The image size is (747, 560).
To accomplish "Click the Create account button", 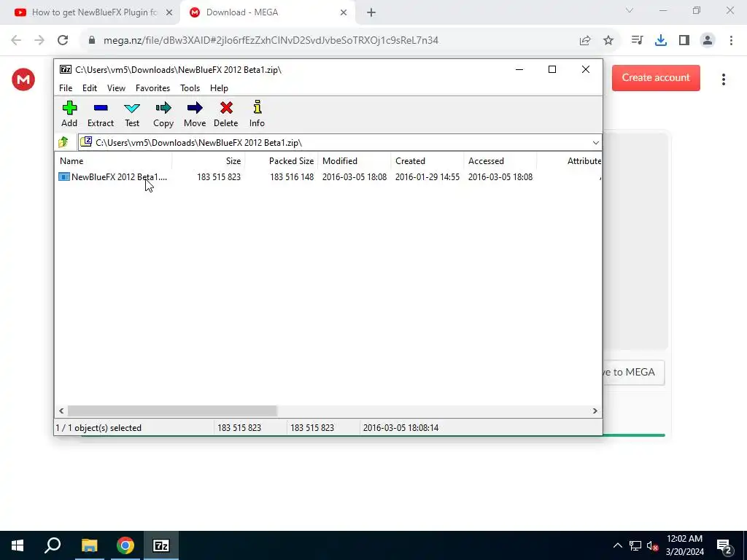I will pos(656,77).
